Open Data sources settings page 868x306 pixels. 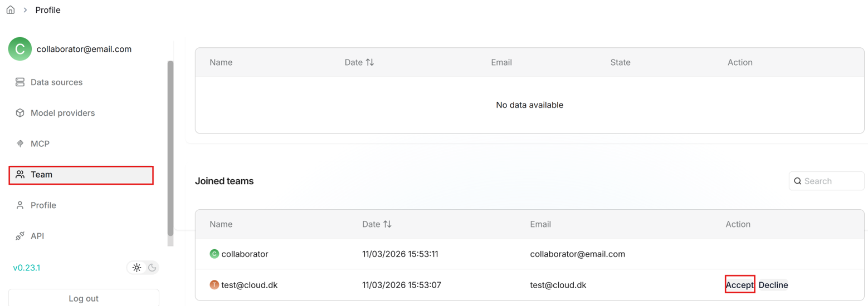(56, 82)
